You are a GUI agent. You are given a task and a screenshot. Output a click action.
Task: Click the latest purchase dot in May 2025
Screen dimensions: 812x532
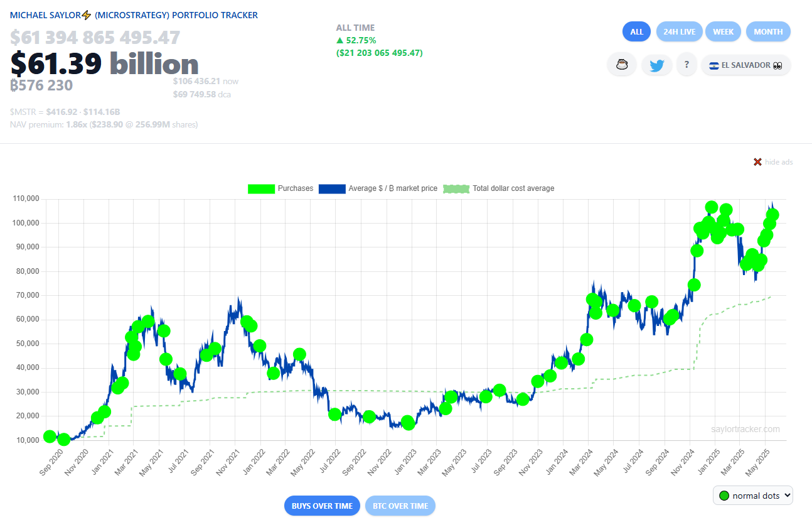pyautogui.click(x=772, y=215)
